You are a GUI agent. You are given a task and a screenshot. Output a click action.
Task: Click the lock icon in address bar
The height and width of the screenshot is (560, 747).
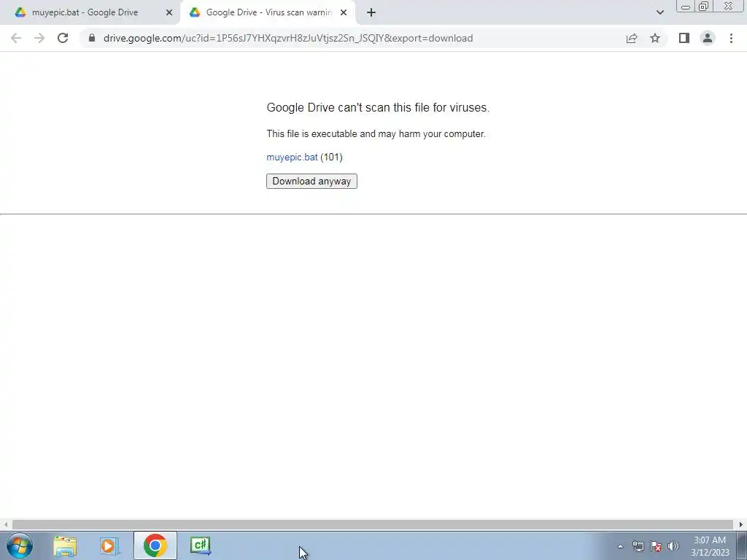tap(92, 38)
